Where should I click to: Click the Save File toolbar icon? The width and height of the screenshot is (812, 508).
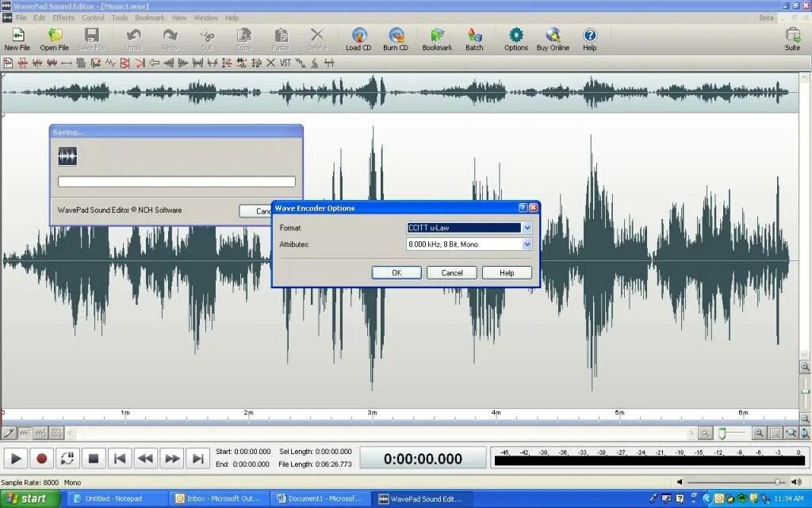click(91, 40)
